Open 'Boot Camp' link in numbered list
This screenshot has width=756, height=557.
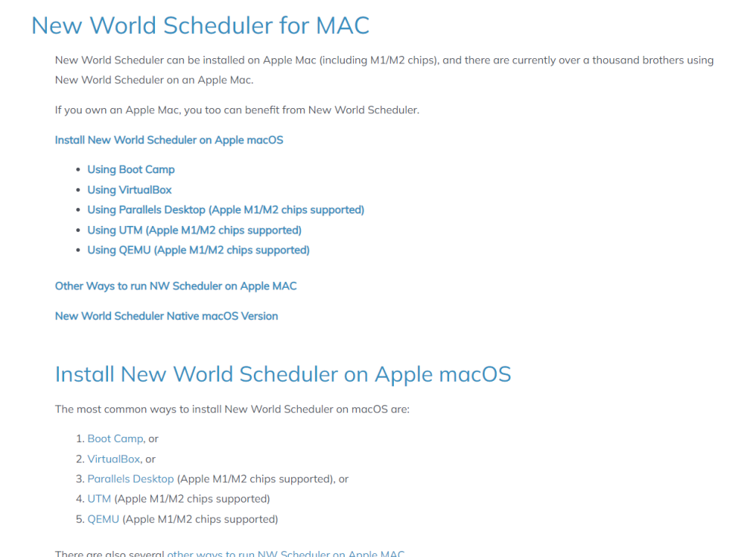(115, 438)
